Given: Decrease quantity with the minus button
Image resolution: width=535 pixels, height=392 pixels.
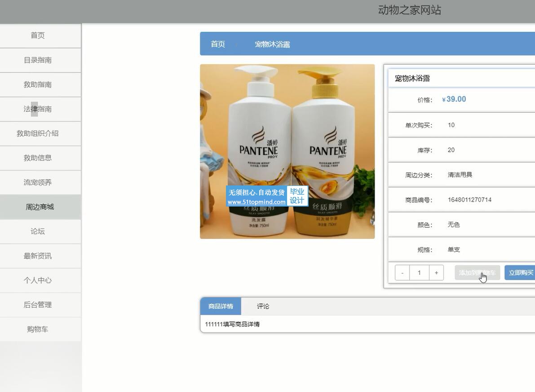Looking at the screenshot, I should click(x=402, y=273).
